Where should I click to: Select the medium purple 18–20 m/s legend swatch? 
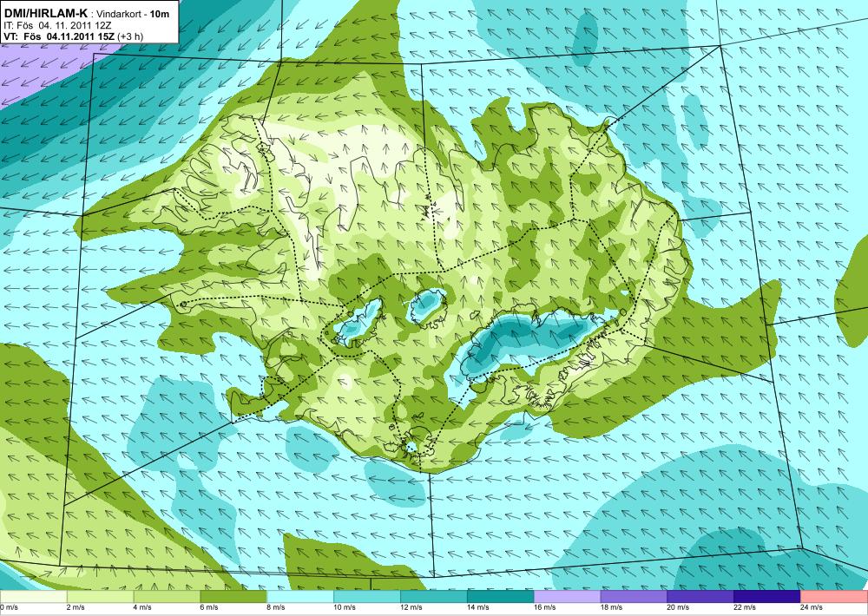pos(634,597)
